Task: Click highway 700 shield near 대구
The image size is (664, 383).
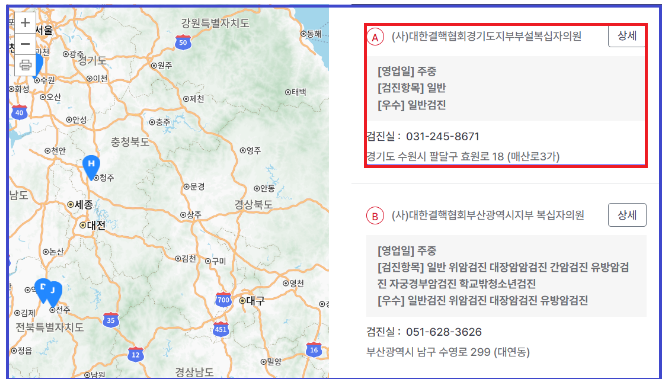Action: click(x=223, y=300)
